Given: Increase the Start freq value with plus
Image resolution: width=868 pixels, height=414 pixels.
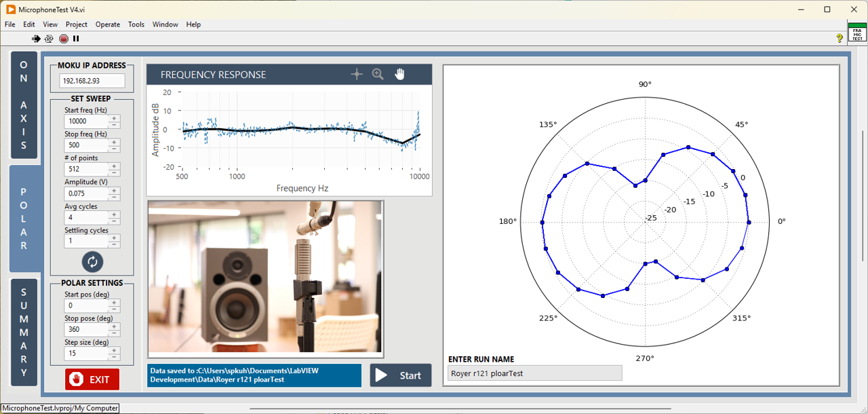Looking at the screenshot, I should 114,118.
